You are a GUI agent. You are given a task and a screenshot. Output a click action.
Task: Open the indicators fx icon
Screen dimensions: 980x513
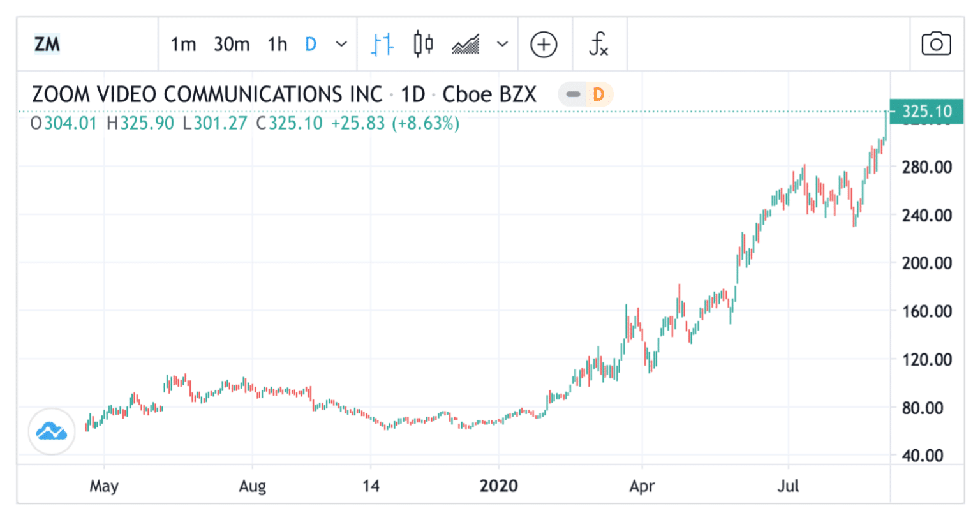point(599,43)
